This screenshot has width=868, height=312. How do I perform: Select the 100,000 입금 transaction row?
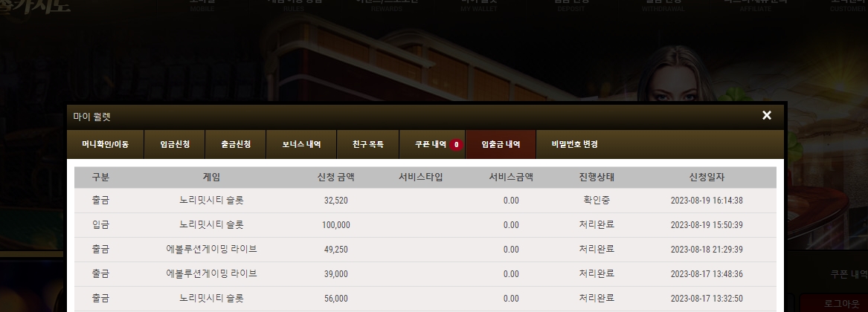pos(425,224)
